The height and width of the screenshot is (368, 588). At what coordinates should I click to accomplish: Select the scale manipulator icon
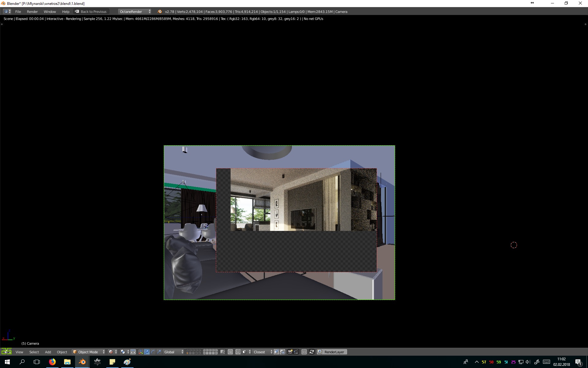pyautogui.click(x=159, y=352)
